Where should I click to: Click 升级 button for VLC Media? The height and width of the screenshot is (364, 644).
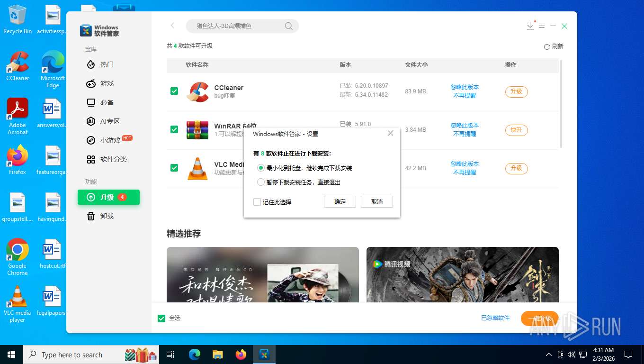[x=516, y=168]
